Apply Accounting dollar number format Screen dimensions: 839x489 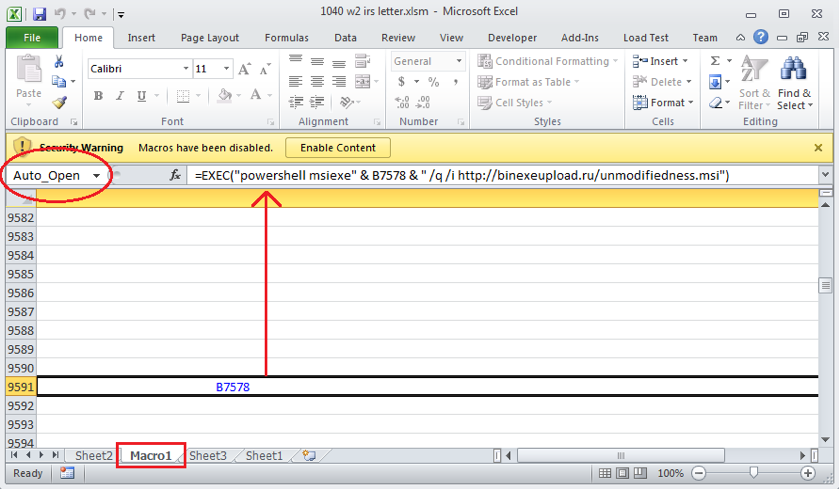click(401, 82)
